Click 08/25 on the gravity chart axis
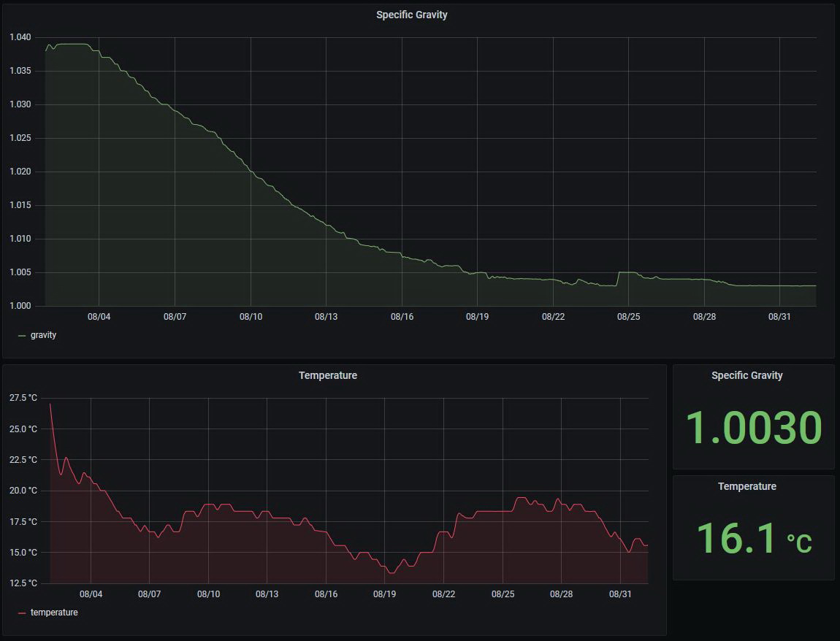This screenshot has width=840, height=641. [628, 316]
